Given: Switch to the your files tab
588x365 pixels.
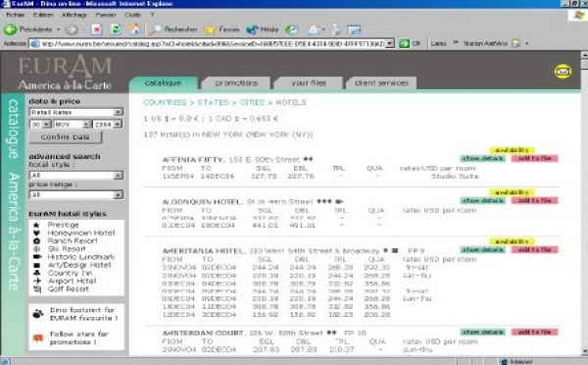Looking at the screenshot, I should coord(309,83).
